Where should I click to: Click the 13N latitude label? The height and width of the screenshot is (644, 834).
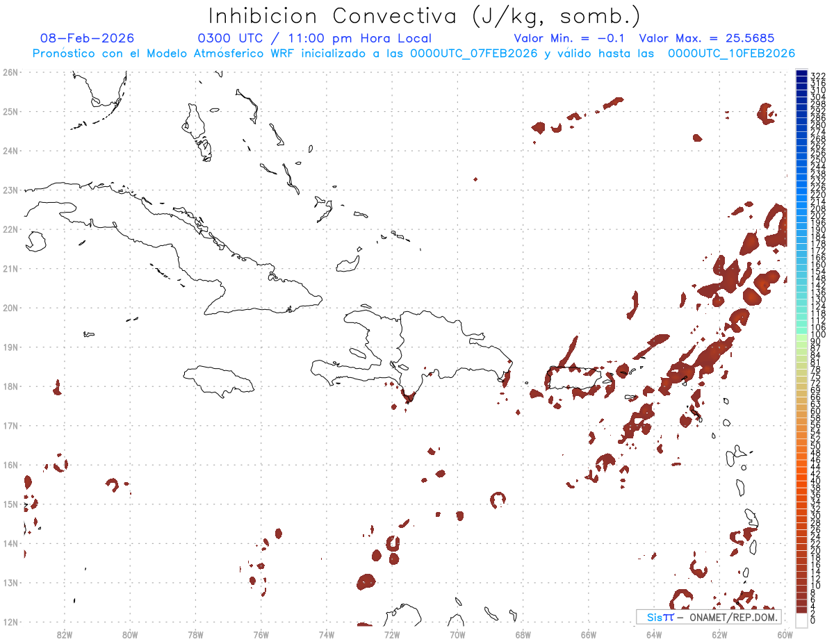click(10, 582)
